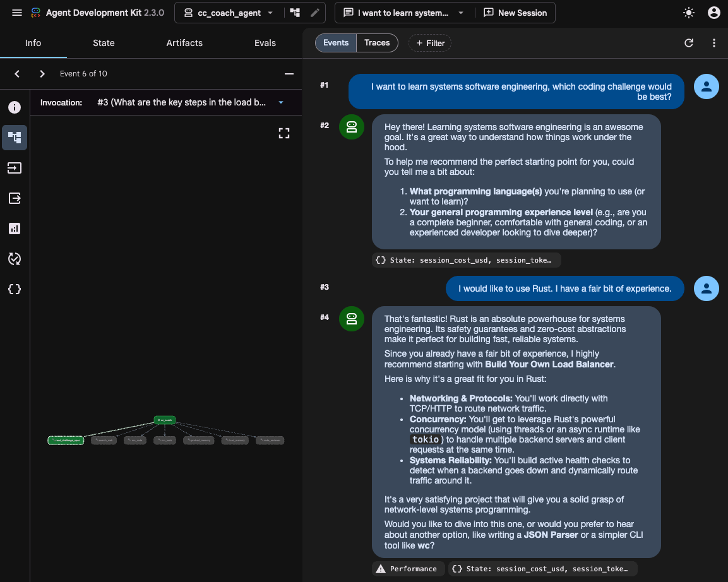
Task: Click the user avatar beside message #3
Action: (x=706, y=288)
